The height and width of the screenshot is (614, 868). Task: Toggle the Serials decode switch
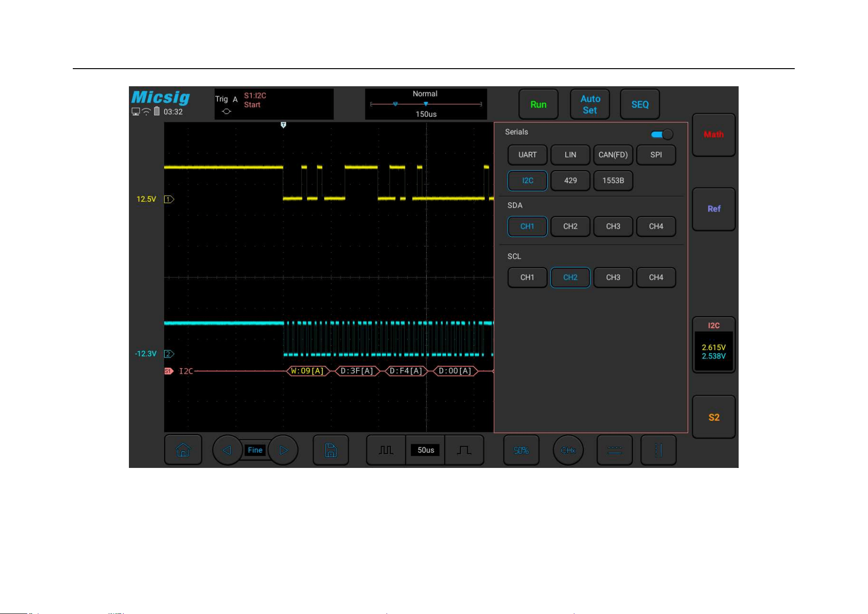pyautogui.click(x=662, y=134)
